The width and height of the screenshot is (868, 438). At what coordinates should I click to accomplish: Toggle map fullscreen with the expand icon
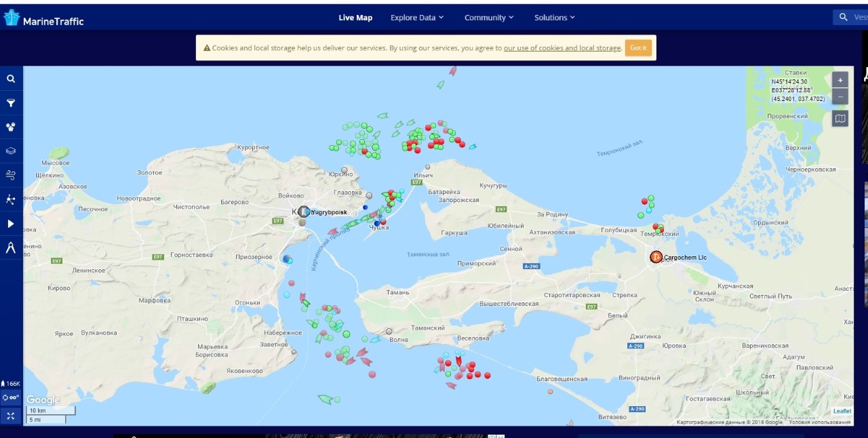(11, 416)
